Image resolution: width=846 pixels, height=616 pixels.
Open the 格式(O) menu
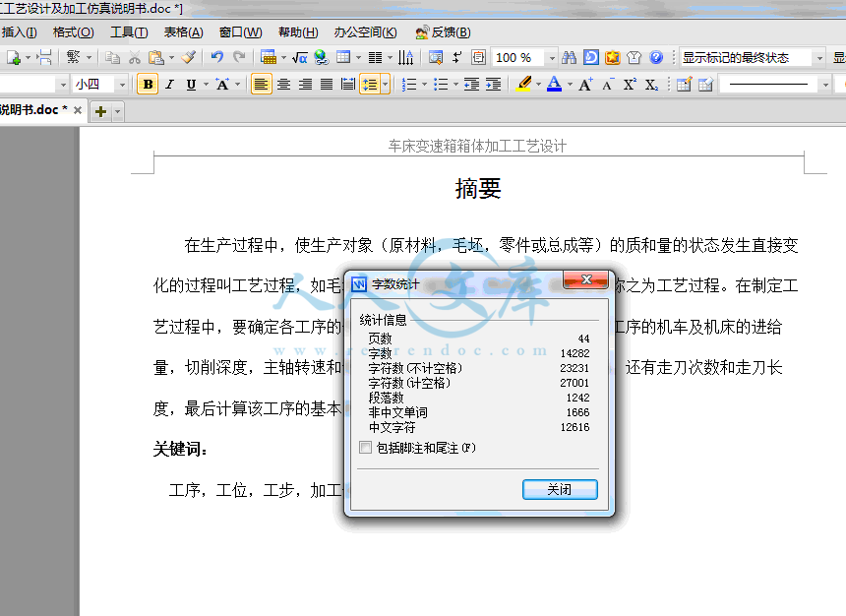74,32
